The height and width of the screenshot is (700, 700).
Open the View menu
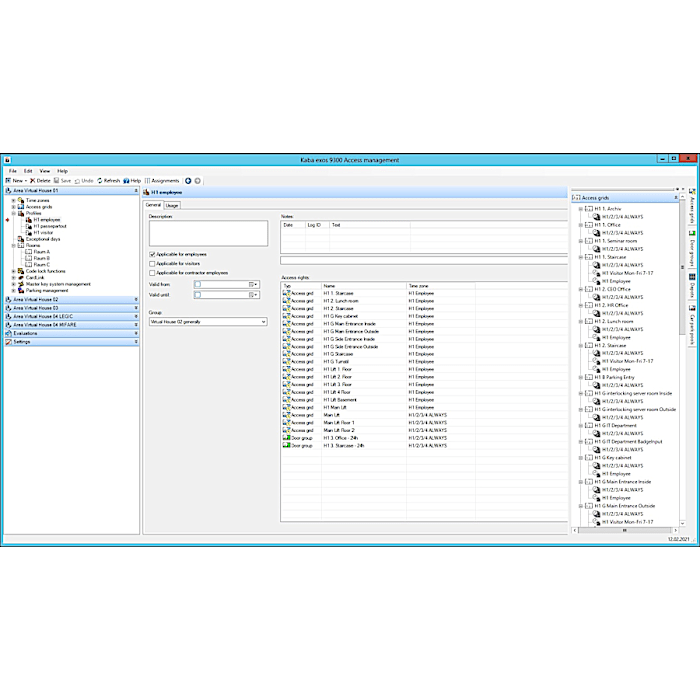[x=45, y=171]
